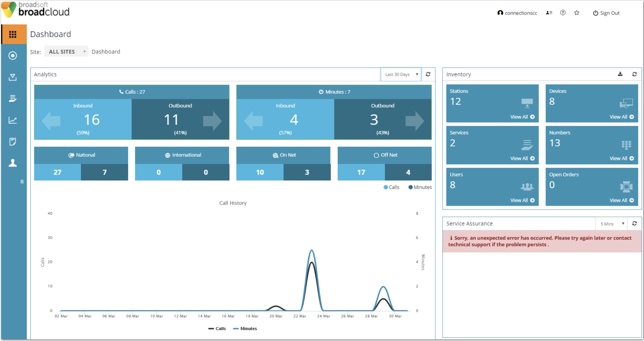Refresh the Service Assurance panel
The height and width of the screenshot is (341, 644).
634,223
